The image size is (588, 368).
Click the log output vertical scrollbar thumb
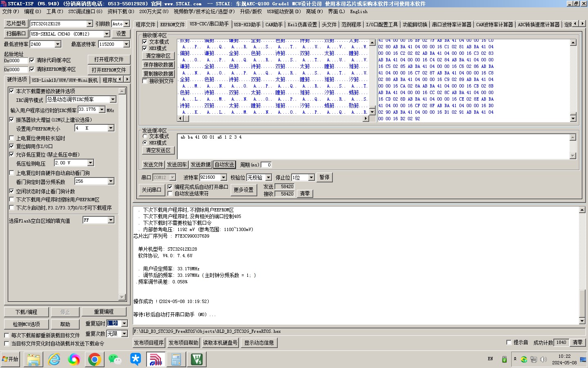(582, 301)
